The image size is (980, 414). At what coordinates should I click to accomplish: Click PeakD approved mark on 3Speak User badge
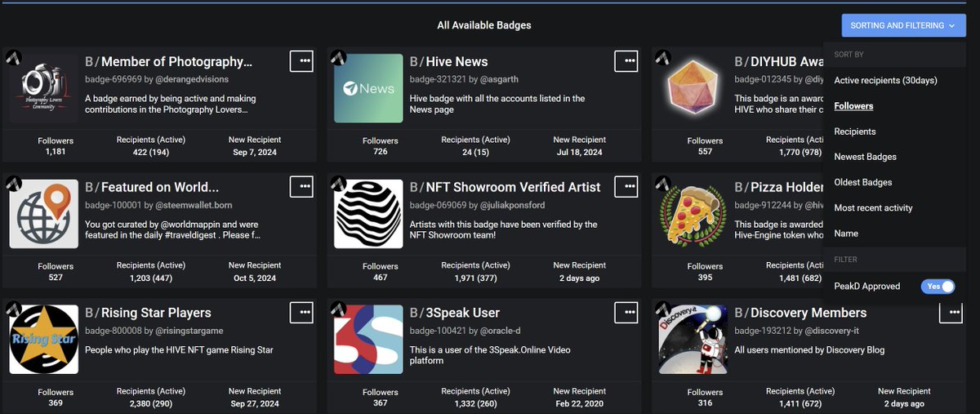(x=338, y=309)
